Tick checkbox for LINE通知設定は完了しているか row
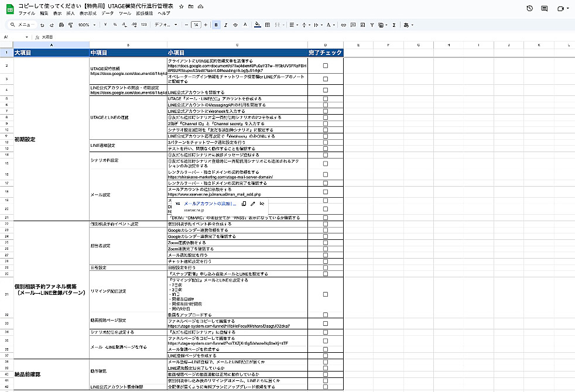 coord(326,368)
